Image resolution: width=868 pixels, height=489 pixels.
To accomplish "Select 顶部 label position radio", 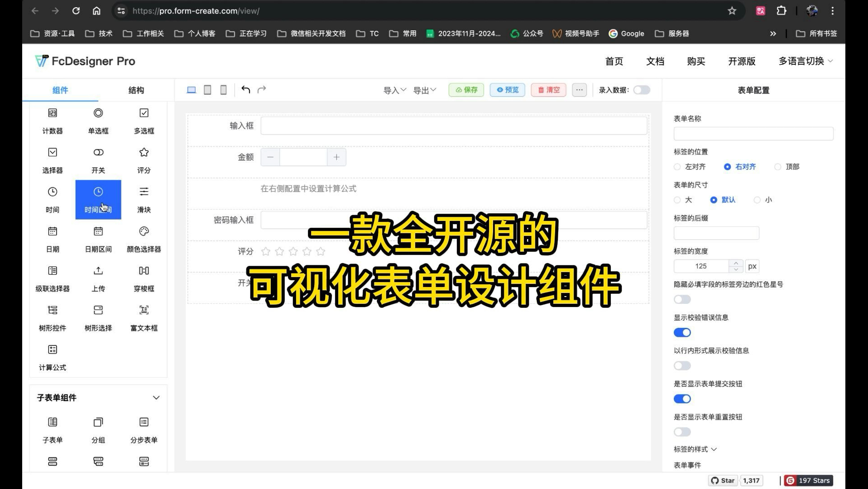I will [x=787, y=167].
